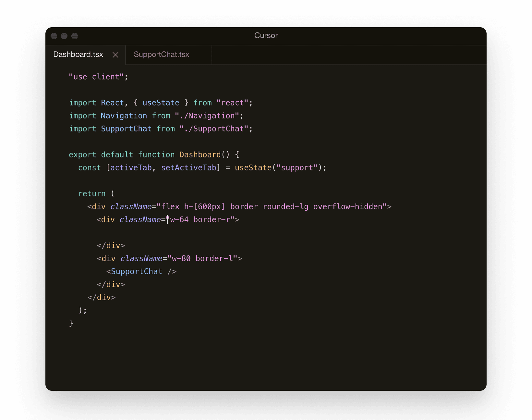Close the Dashboard.tsx tab with the X icon
The image size is (532, 420).
click(115, 55)
